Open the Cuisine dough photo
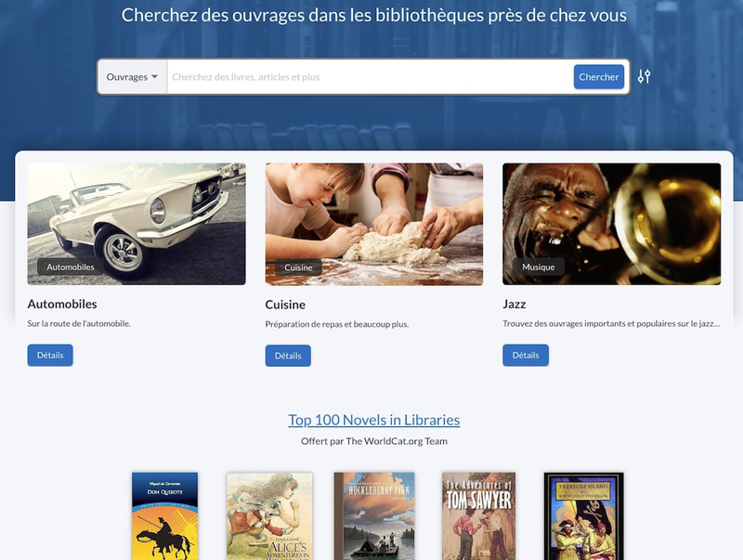Image resolution: width=743 pixels, height=560 pixels. pos(374,224)
